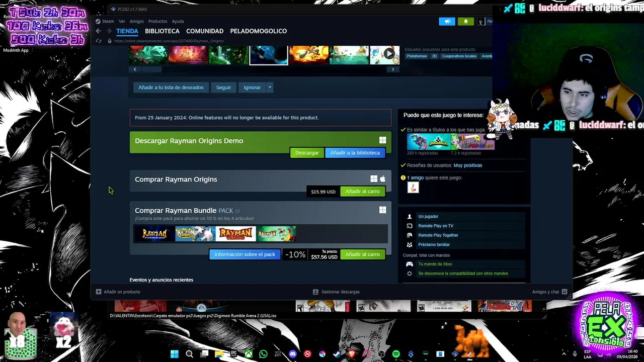Open Discord from the taskbar
Screen dimensions: 644x362
[x=293, y=354]
